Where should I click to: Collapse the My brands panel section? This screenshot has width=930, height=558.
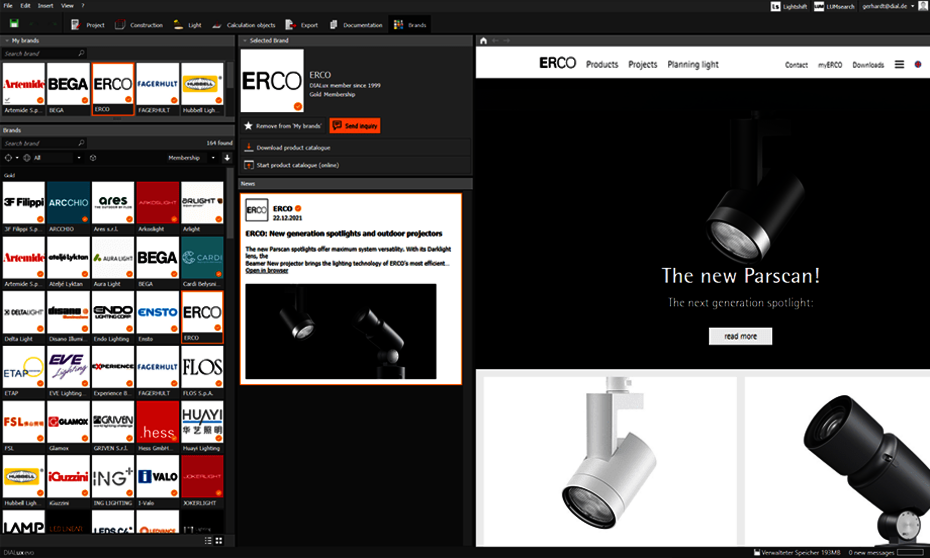point(6,41)
